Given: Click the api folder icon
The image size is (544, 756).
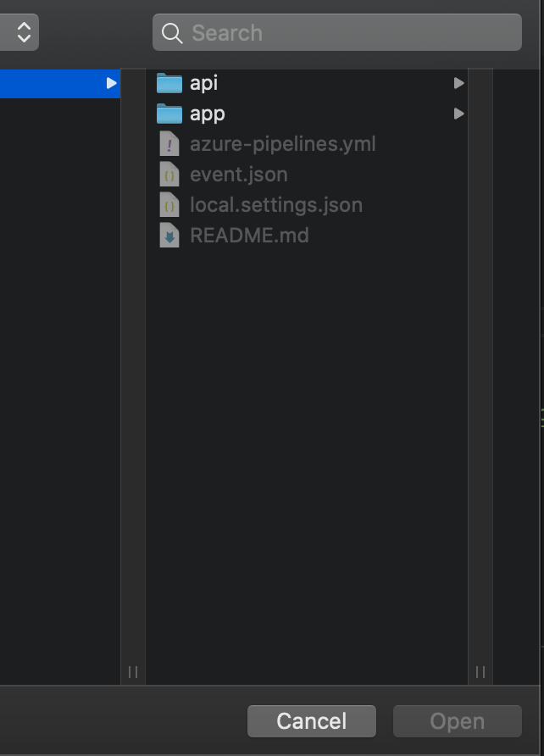Looking at the screenshot, I should pos(169,83).
